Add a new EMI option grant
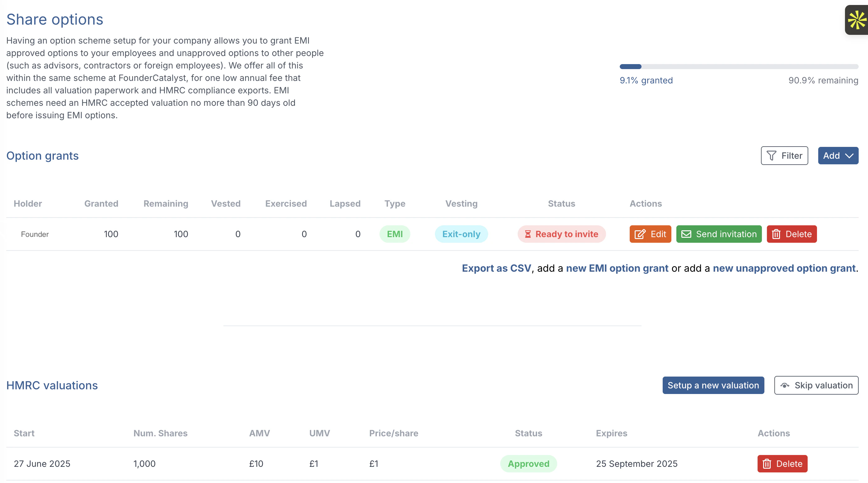This screenshot has width=868, height=483. coord(617,268)
